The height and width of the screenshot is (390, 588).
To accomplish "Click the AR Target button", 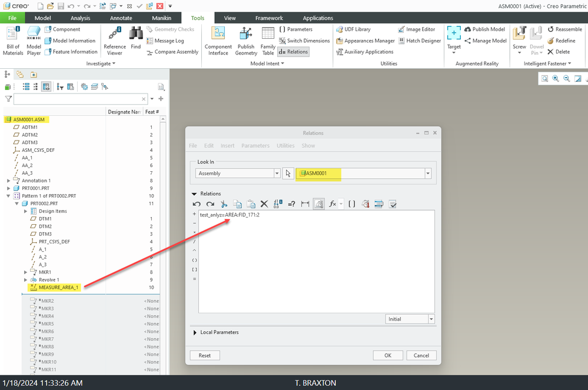I will (454, 39).
